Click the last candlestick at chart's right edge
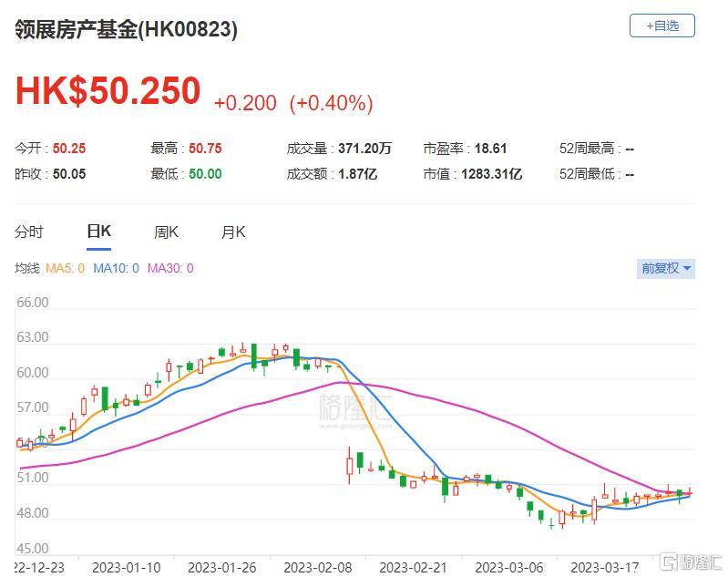Image resolution: width=728 pixels, height=577 pixels. pyautogui.click(x=690, y=492)
